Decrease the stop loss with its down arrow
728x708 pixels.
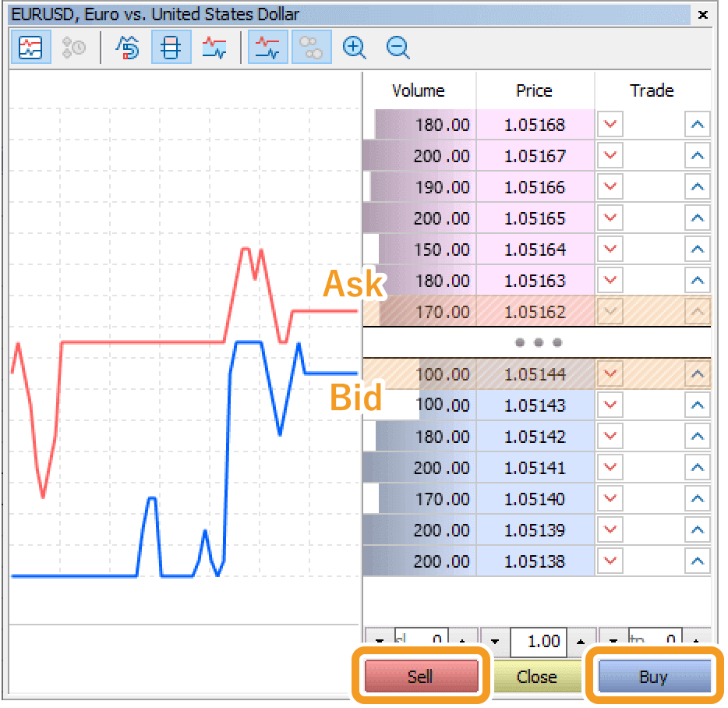(x=380, y=643)
